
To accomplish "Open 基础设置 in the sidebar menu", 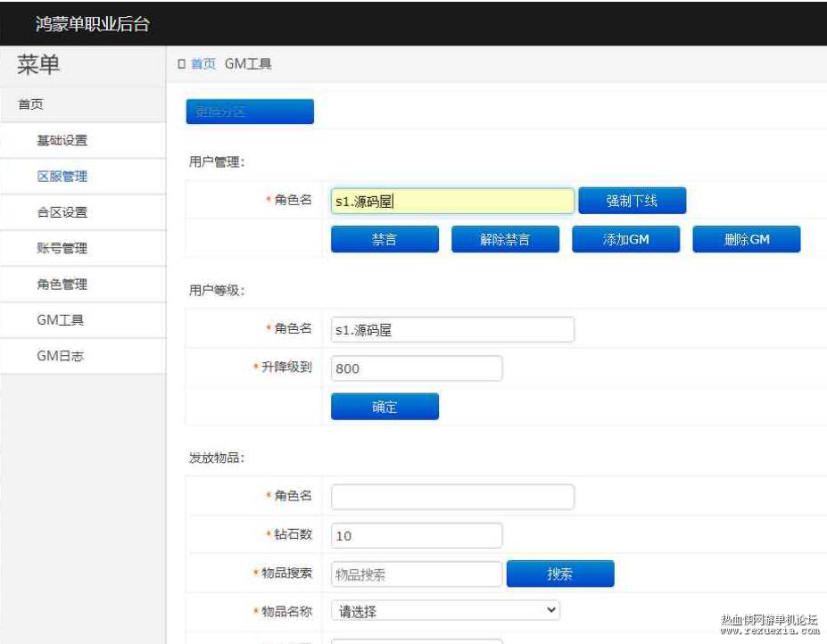I will point(62,140).
